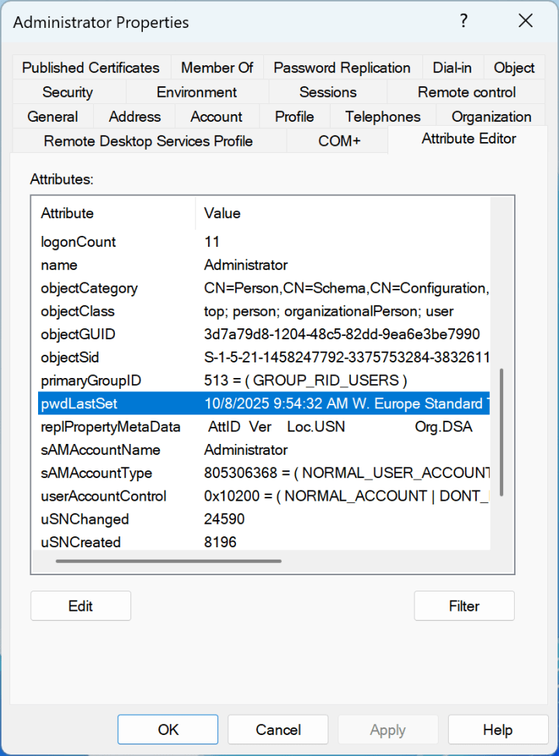Switch to the Telephones tab
The width and height of the screenshot is (559, 756).
(x=382, y=116)
